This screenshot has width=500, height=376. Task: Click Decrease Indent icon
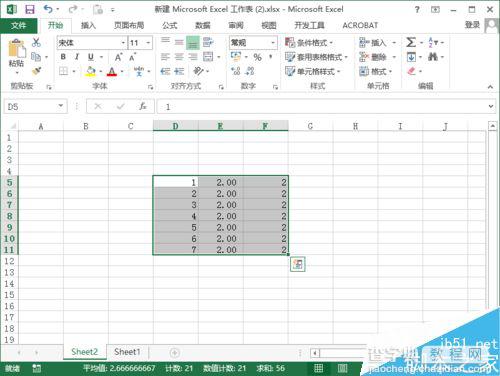coord(165,71)
